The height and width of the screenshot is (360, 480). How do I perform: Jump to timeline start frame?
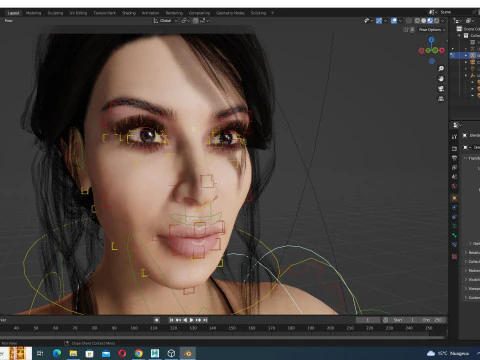click(x=171, y=320)
